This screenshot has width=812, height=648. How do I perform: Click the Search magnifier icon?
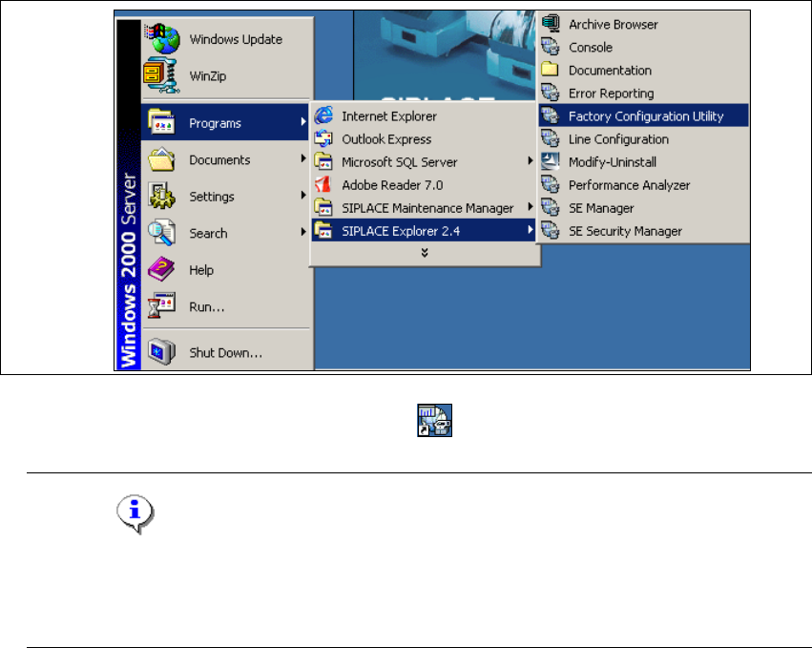[x=161, y=233]
